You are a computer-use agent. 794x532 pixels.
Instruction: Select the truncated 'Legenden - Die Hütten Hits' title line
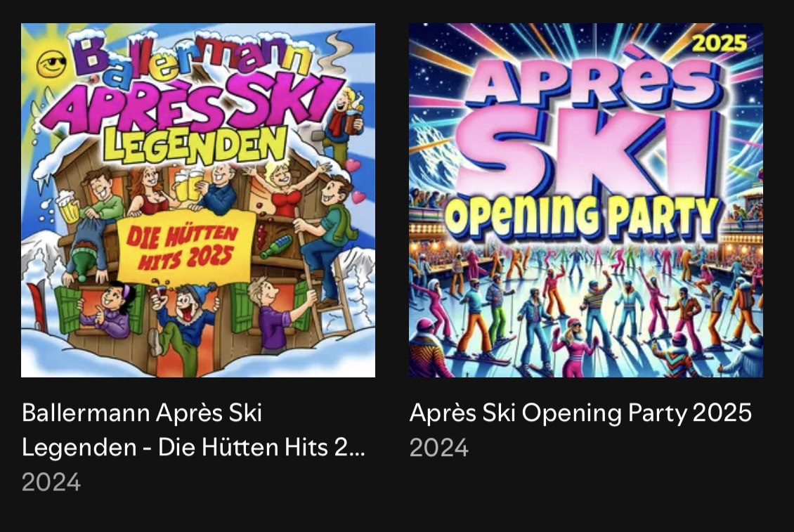pos(193,448)
